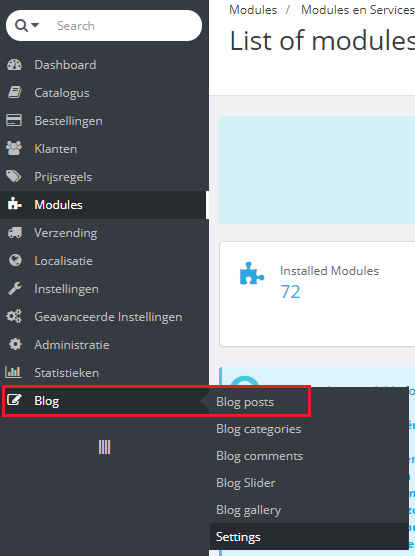Choose Blog Slider in submenu
The width and height of the screenshot is (415, 556).
tap(245, 483)
